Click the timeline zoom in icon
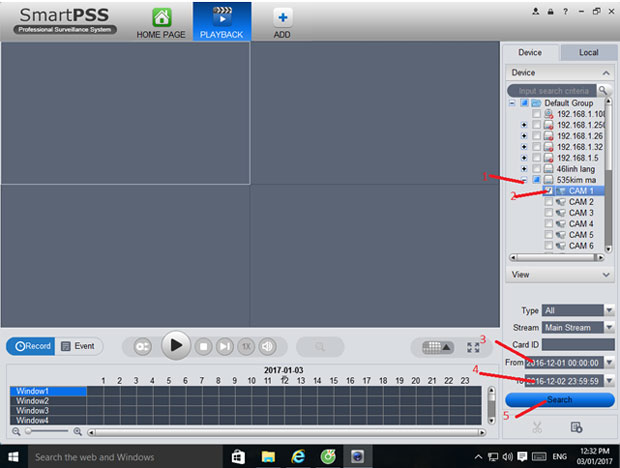Viewport: 620px width, 468px height. coord(78,432)
